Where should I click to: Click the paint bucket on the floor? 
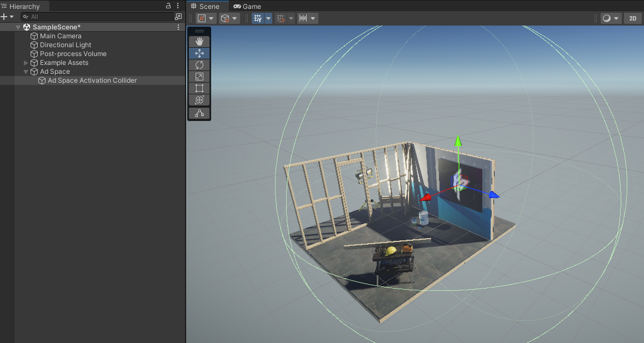coord(423,218)
